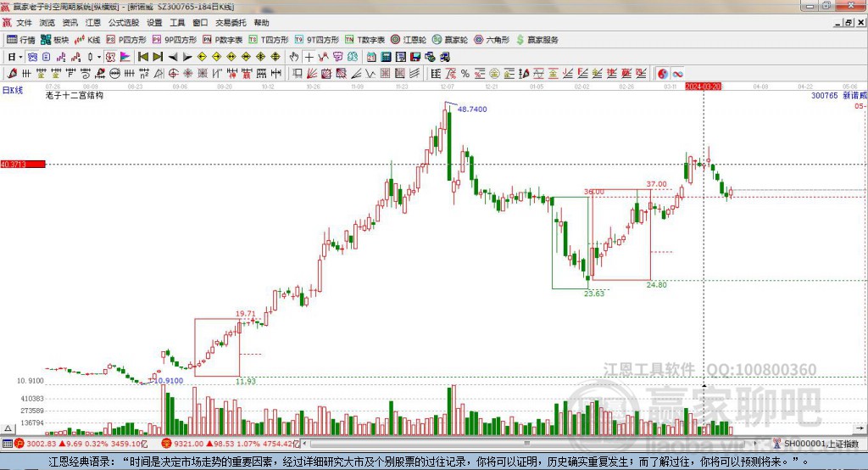Open the 设置 menu

[x=154, y=23]
